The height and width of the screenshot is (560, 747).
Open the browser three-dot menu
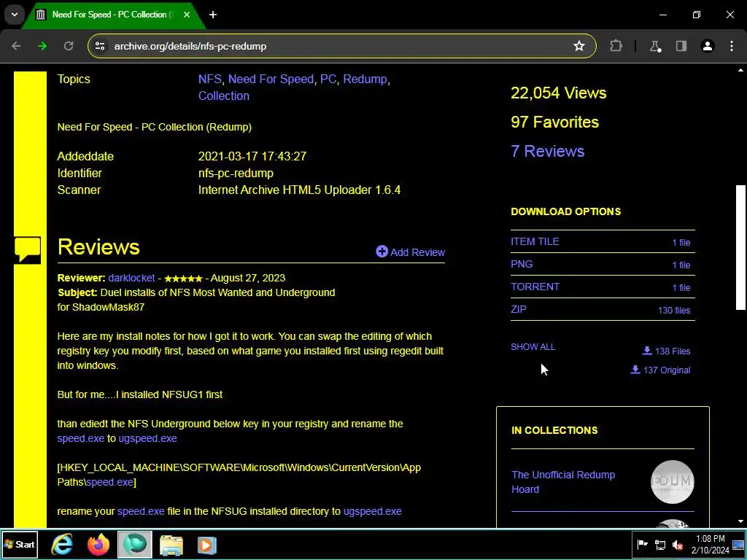click(732, 46)
